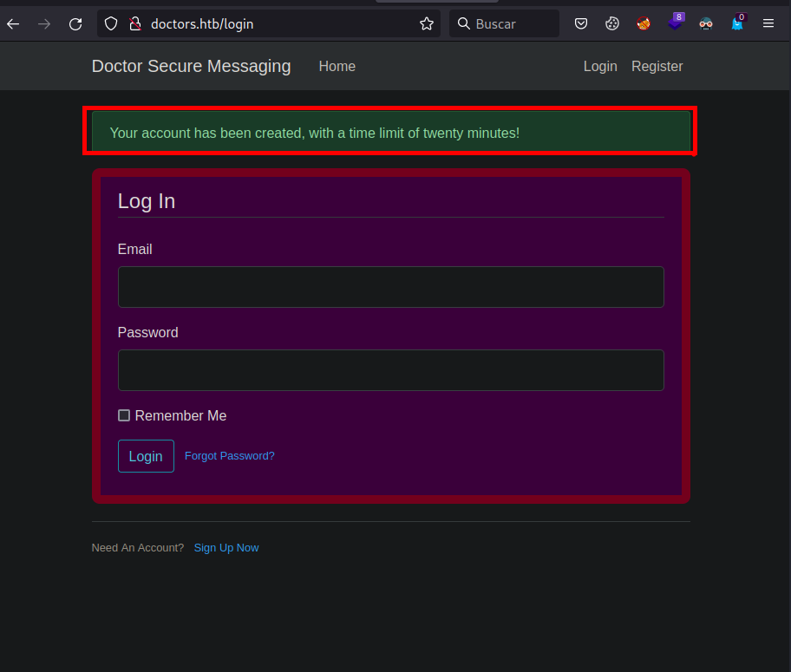Open the purple extension with badge 8
The height and width of the screenshot is (672, 791).
pyautogui.click(x=675, y=24)
